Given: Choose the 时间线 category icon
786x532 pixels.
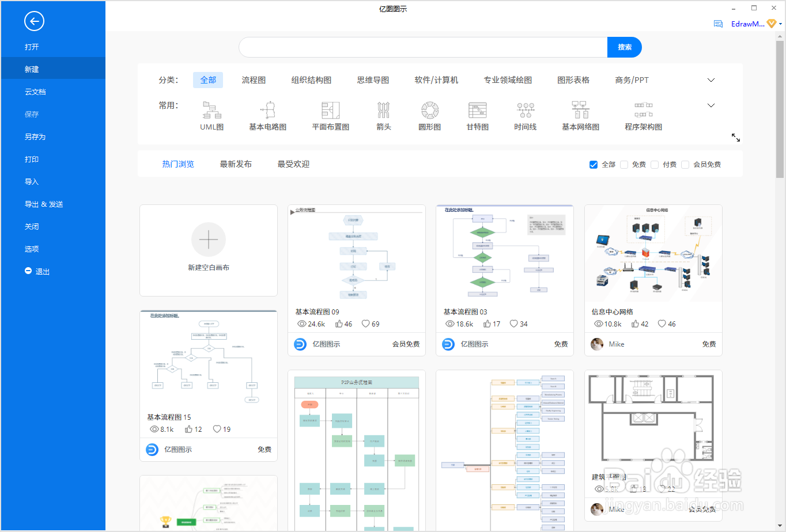Looking at the screenshot, I should 526,110.
